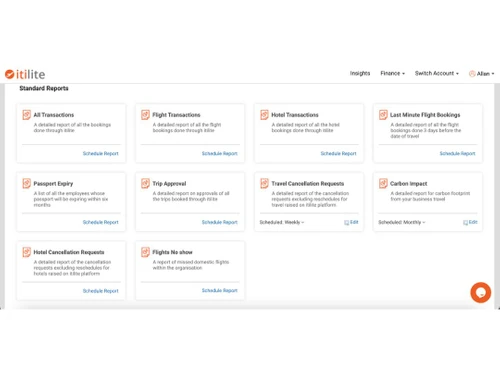Click the Travel Cancellation Requests report icon
The width and height of the screenshot is (500, 375).
[x=264, y=183]
